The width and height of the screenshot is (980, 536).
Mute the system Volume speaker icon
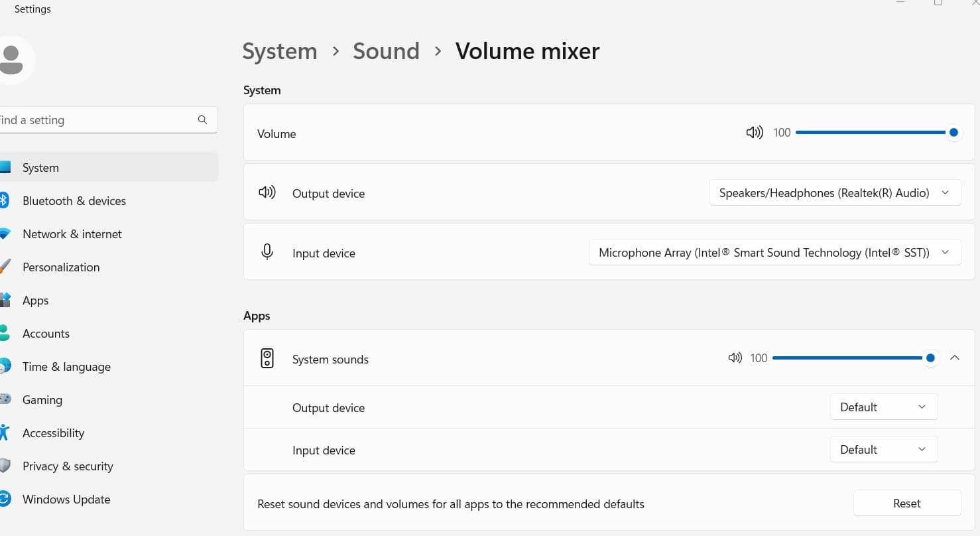click(x=754, y=133)
